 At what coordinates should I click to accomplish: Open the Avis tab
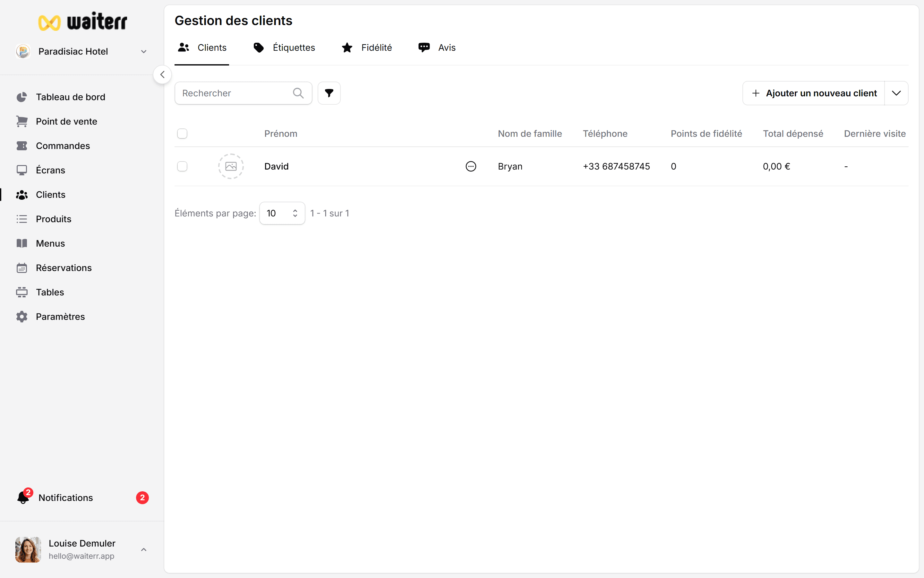coord(437,48)
